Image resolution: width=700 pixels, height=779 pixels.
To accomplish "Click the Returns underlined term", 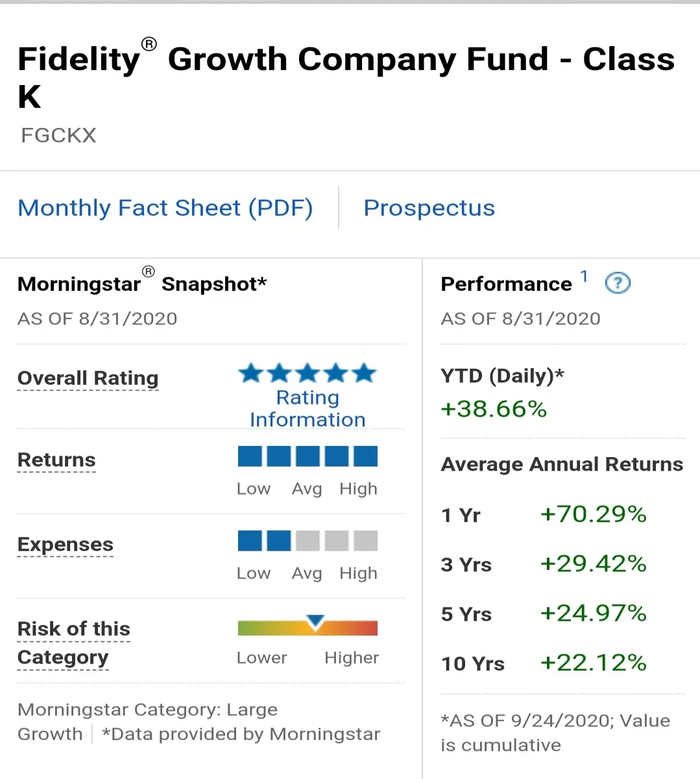I will tap(56, 460).
